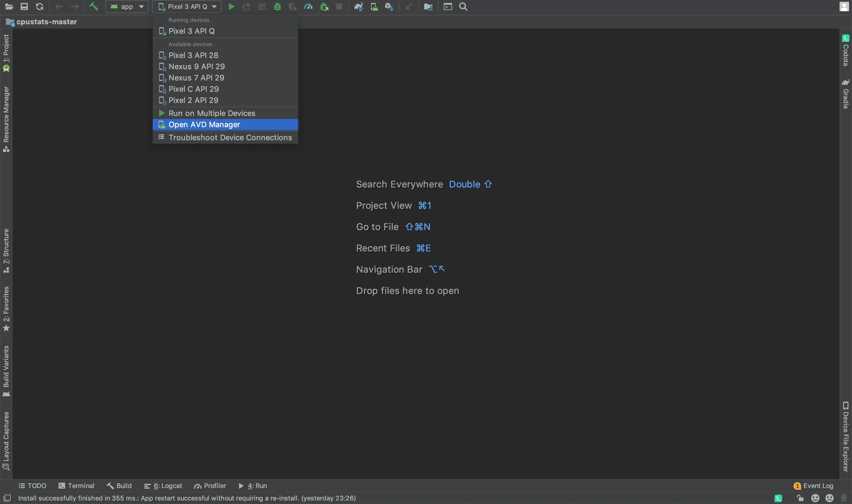Click the Debug app bug icon

(x=277, y=7)
